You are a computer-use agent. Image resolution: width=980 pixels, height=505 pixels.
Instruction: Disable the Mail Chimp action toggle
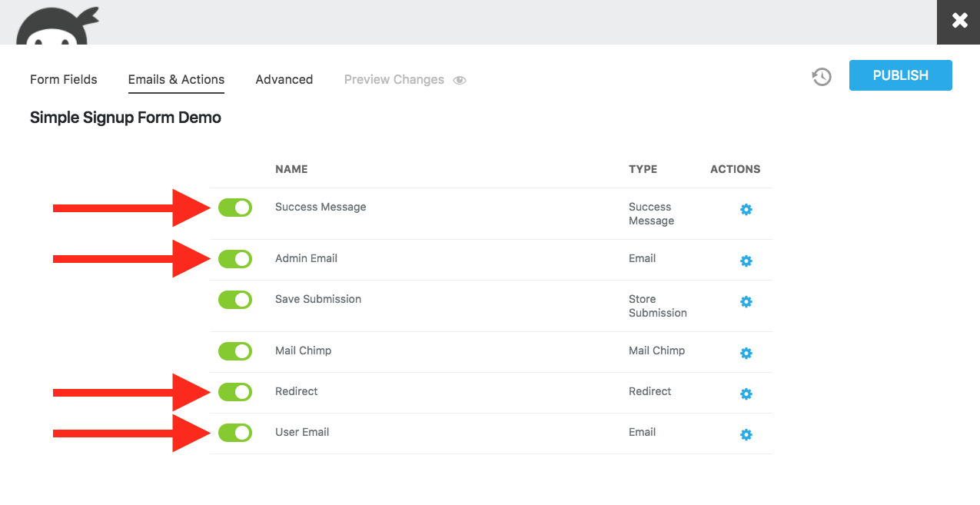(235, 351)
